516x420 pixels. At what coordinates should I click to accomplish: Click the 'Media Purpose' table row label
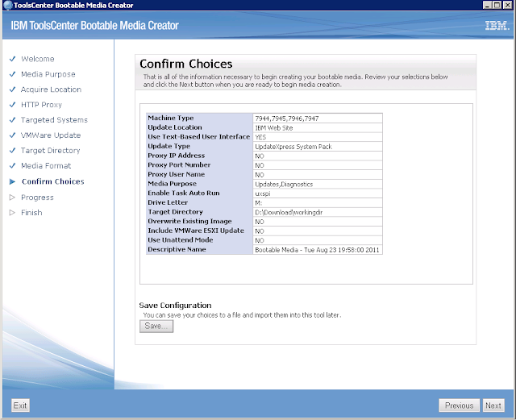pyautogui.click(x=172, y=184)
